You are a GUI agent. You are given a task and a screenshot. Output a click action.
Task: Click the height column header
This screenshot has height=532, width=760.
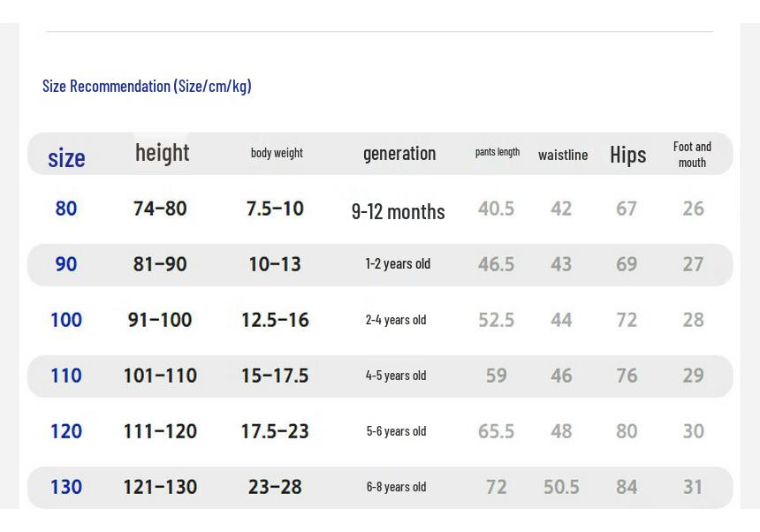[x=163, y=153]
